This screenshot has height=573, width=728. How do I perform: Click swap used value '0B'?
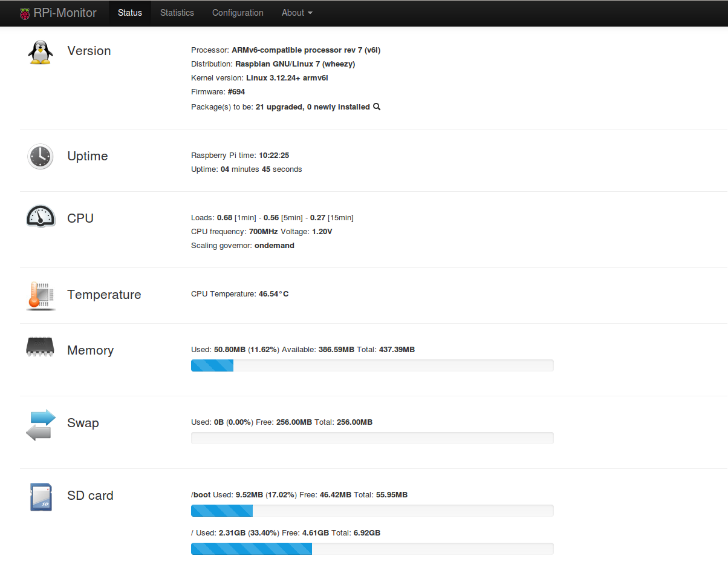tap(219, 422)
